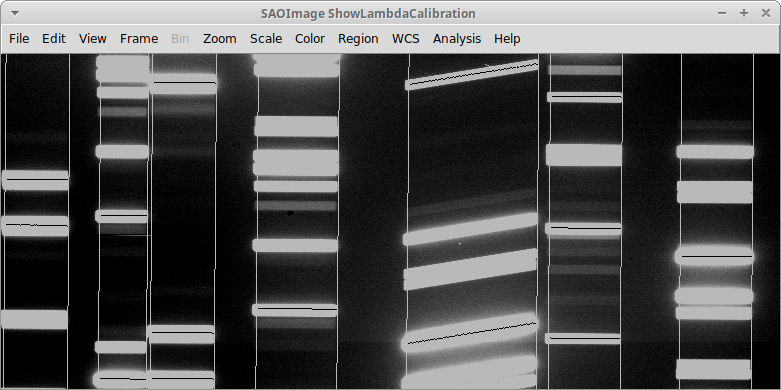This screenshot has height=390, width=781.
Task: Click the small black spot in spectrum image
Action: (290, 213)
